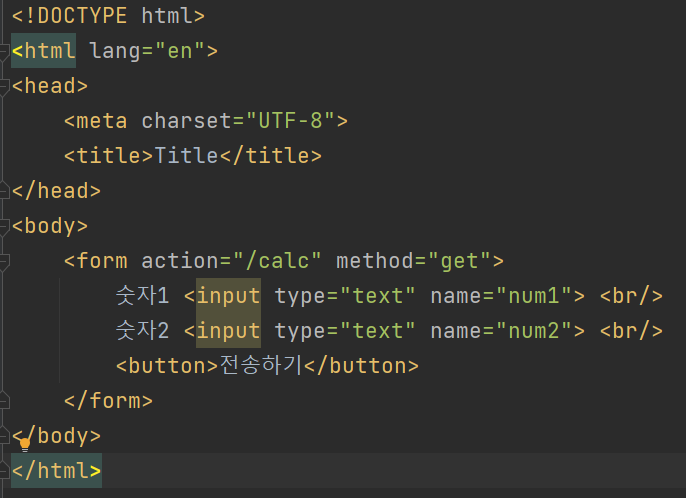The width and height of the screenshot is (686, 498).
Task: Click fold marker at closing html tag
Action: [4, 471]
